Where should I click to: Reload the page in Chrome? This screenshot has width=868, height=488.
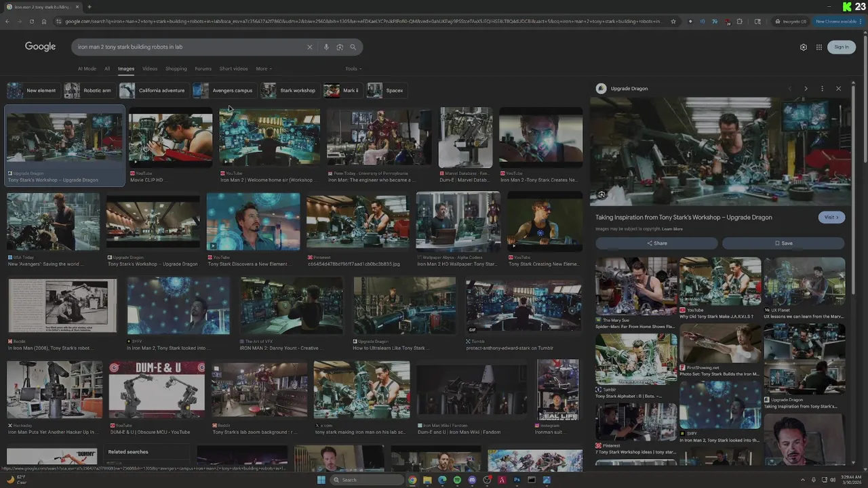click(31, 21)
